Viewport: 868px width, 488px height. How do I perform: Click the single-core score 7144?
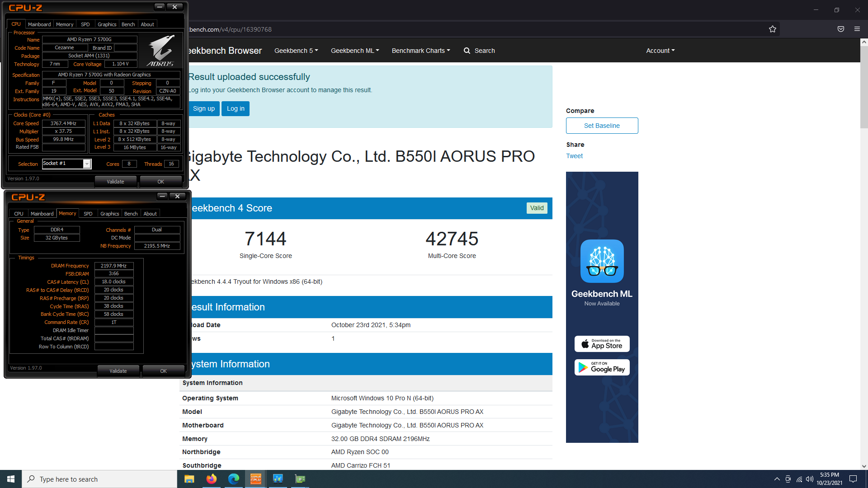(265, 239)
